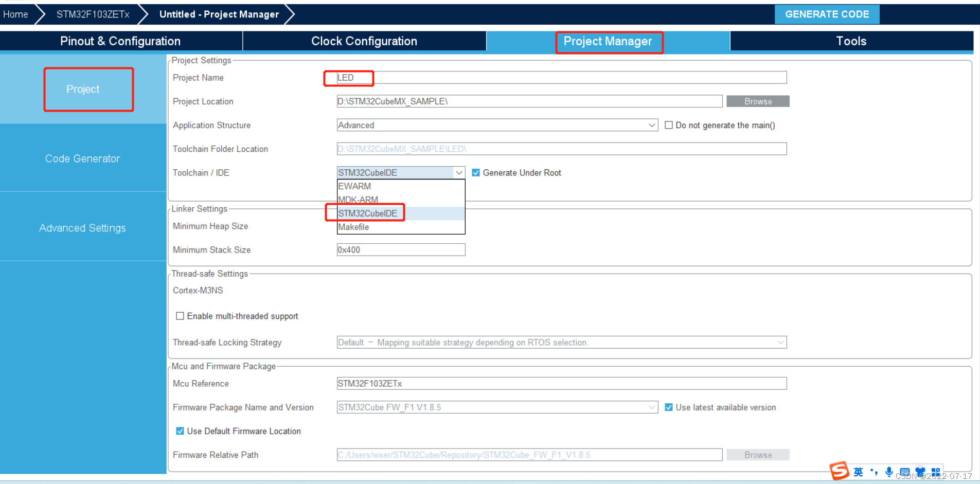This screenshot has width=980, height=484.
Task: Browse for Project Location
Action: [x=758, y=101]
